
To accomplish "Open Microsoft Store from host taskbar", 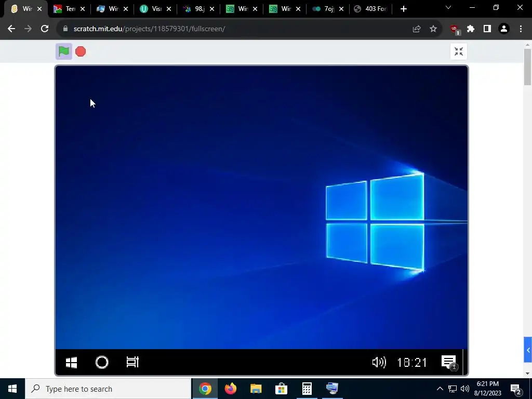I will pyautogui.click(x=281, y=389).
